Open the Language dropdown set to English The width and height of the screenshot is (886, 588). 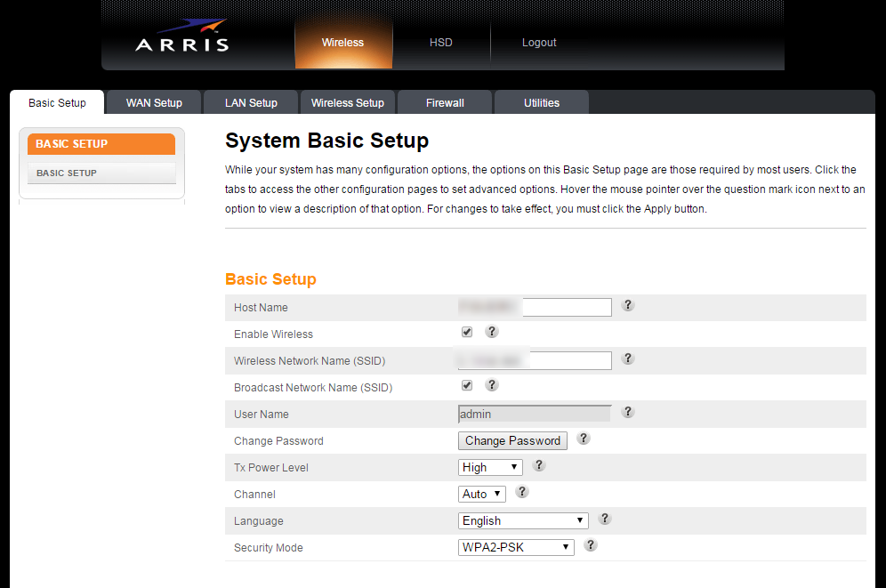[x=523, y=520]
